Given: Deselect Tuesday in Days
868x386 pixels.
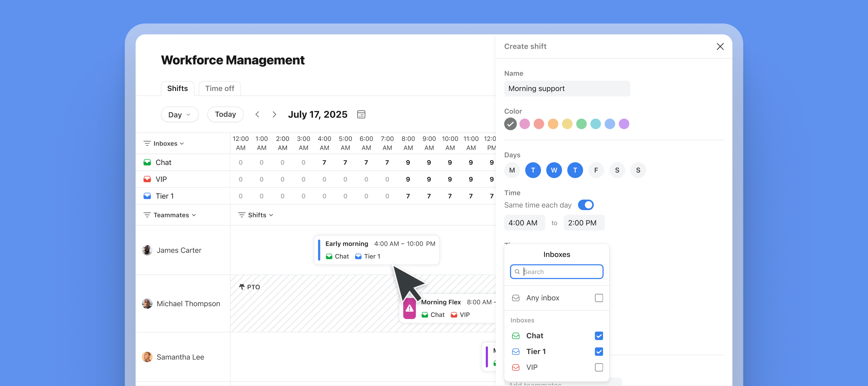Looking at the screenshot, I should coord(533,170).
